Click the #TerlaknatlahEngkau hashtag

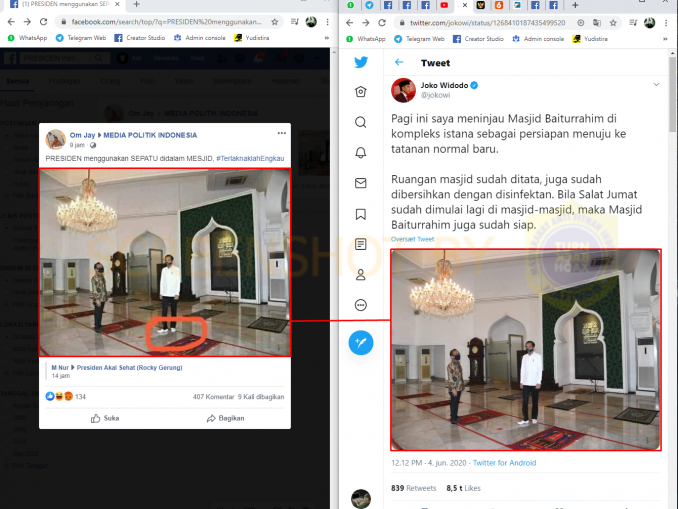(250, 158)
